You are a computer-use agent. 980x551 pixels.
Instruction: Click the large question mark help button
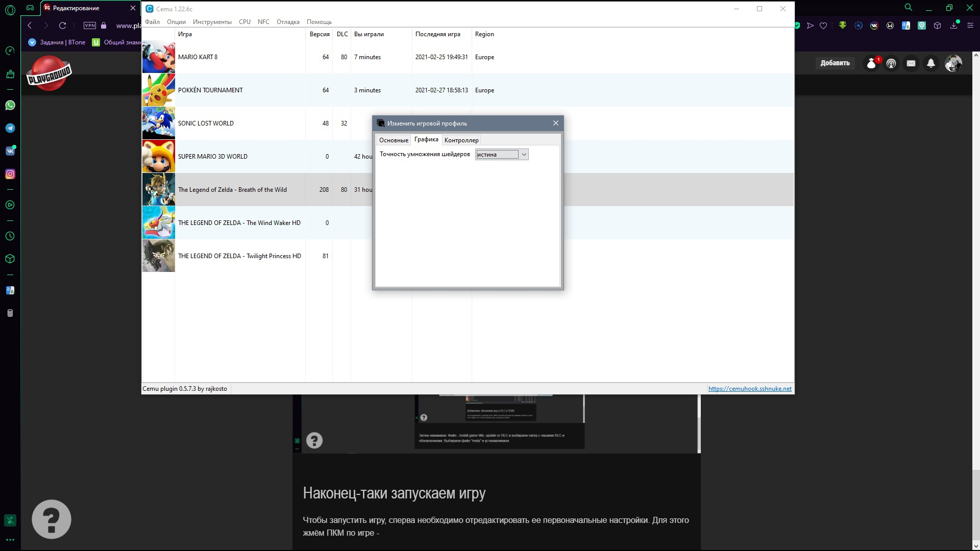(x=52, y=519)
